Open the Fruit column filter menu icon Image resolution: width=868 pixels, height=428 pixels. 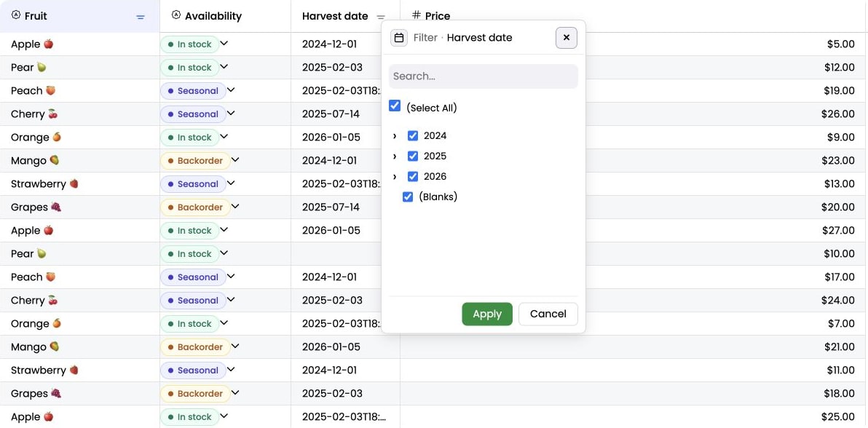tap(141, 17)
